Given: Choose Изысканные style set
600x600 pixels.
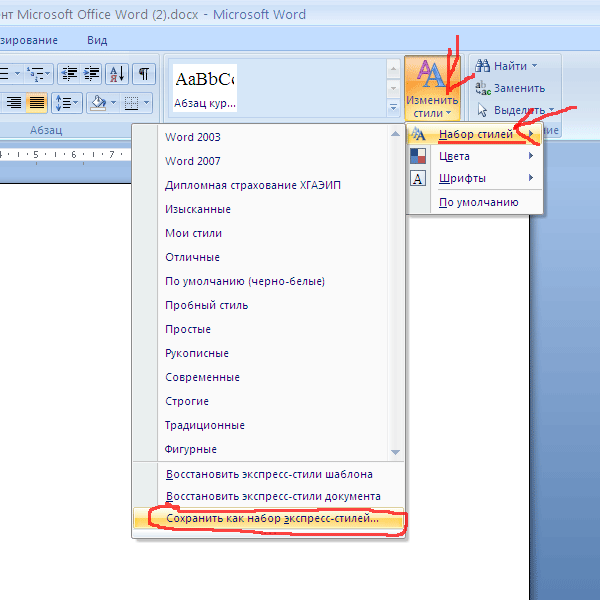Looking at the screenshot, I should click(x=198, y=209).
